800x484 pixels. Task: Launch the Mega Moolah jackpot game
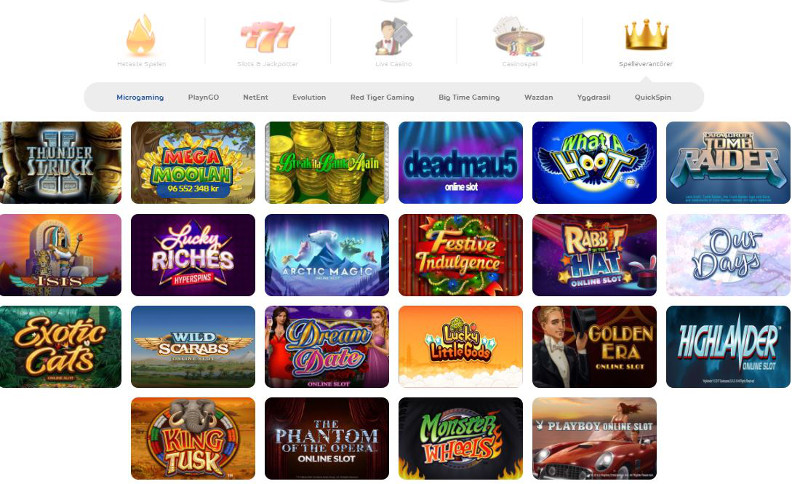193,163
